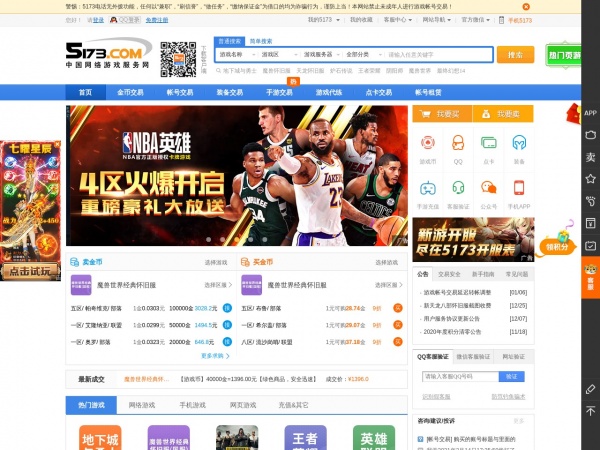Expand the 官方微信 menu
The width and height of the screenshot is (600, 450).
click(x=475, y=20)
